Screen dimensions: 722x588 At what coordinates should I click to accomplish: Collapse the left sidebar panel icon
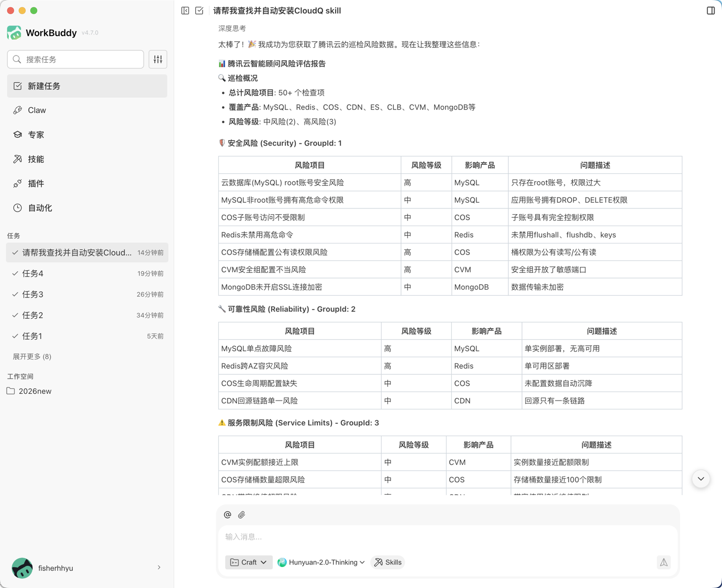click(x=185, y=10)
